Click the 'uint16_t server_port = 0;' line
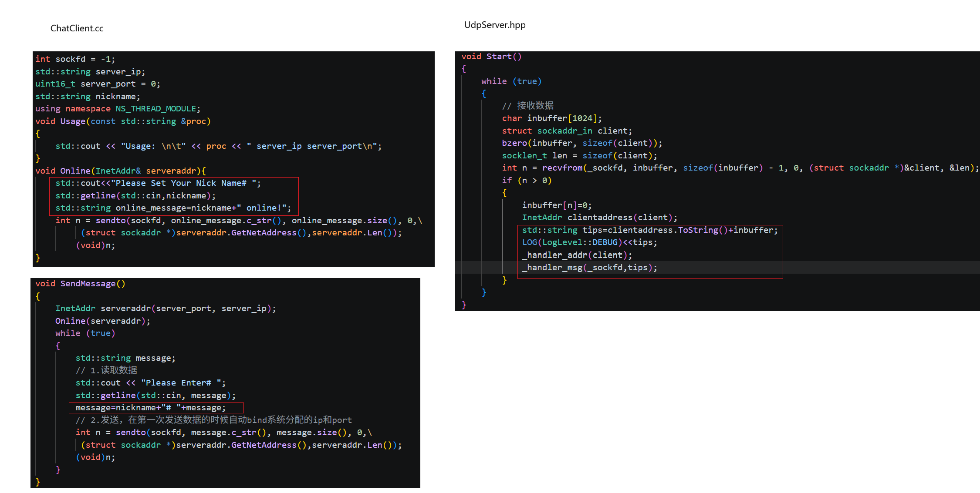Viewport: 980px width, 493px height. [98, 84]
